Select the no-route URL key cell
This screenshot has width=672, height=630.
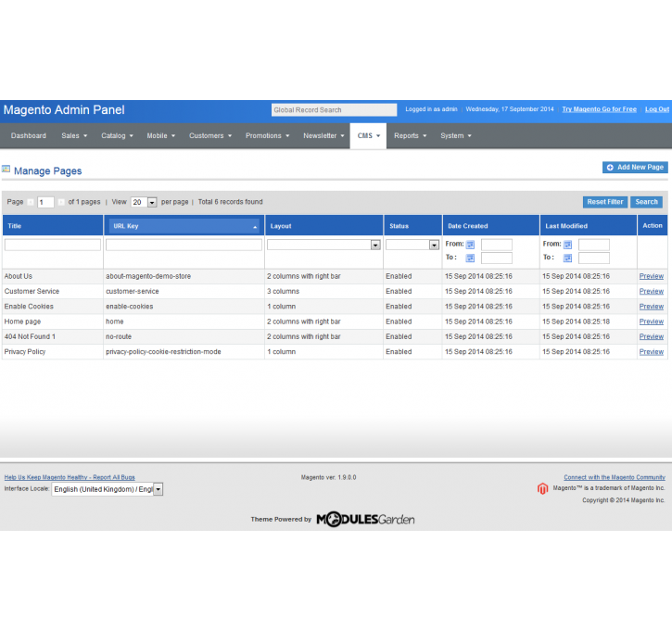click(119, 336)
